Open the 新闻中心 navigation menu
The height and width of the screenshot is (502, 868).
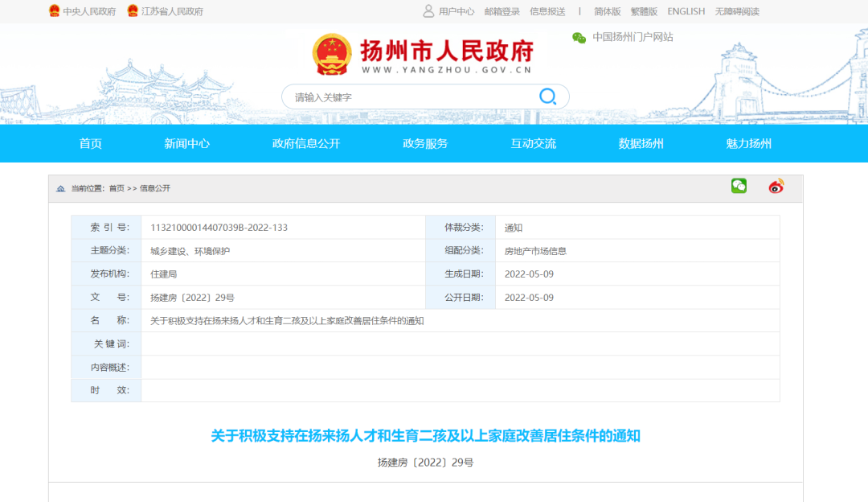pyautogui.click(x=189, y=143)
